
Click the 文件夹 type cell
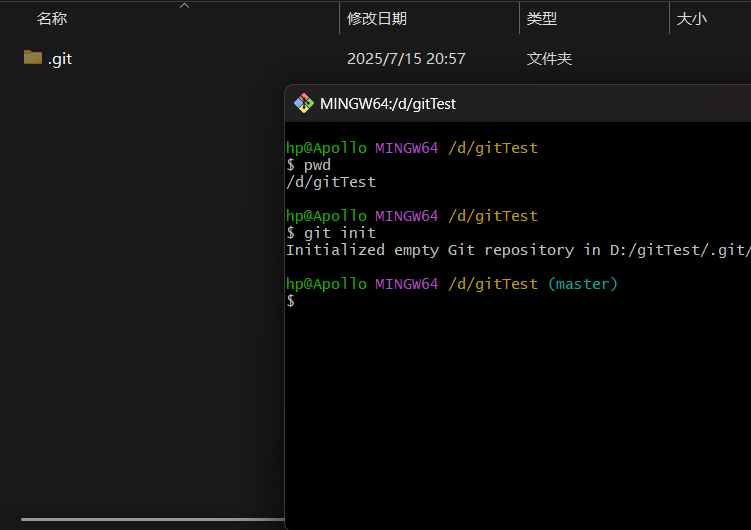(x=549, y=59)
